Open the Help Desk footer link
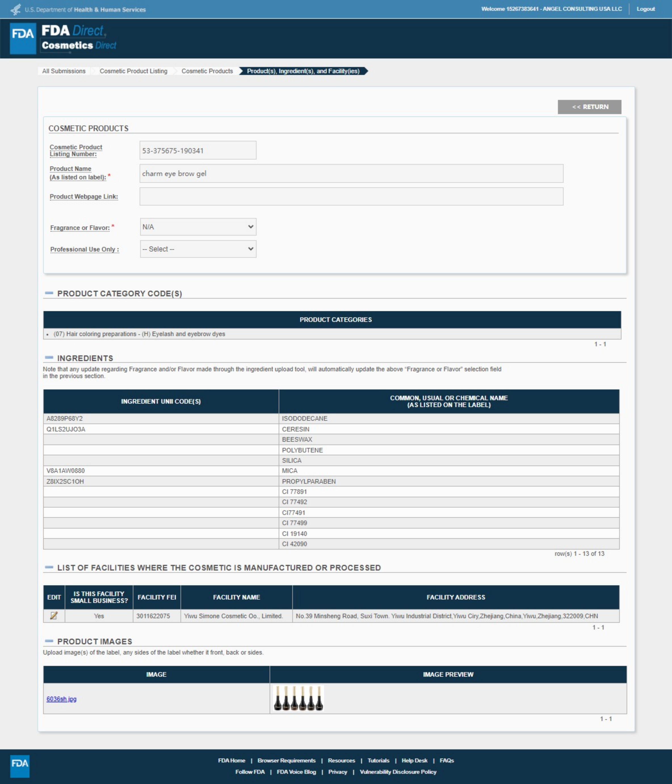Viewport: 672px width, 784px height. (414, 760)
